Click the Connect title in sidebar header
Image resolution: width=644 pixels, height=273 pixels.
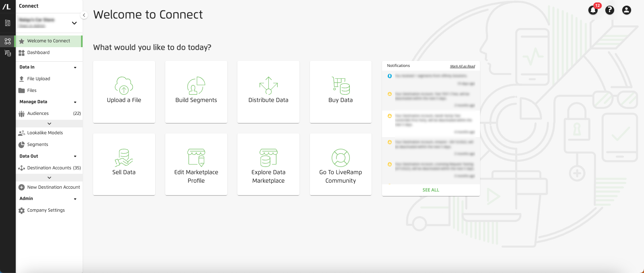29,6
